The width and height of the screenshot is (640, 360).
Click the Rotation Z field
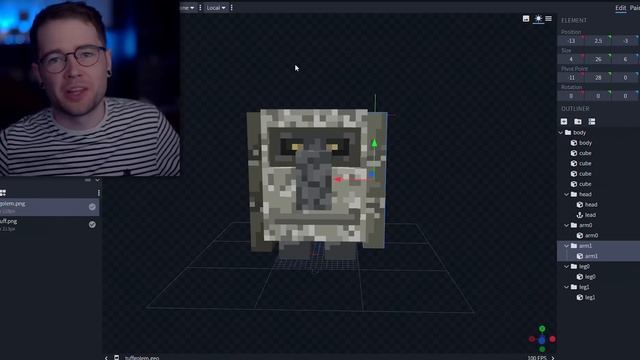click(625, 96)
